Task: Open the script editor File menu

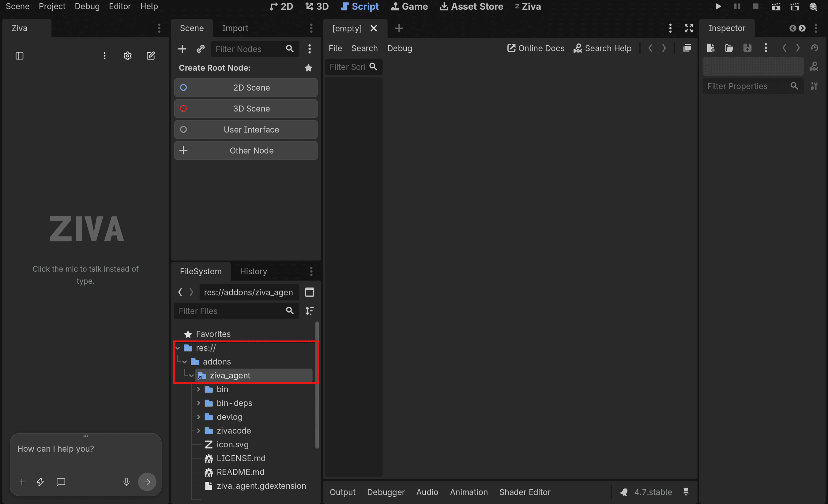Action: click(x=335, y=48)
